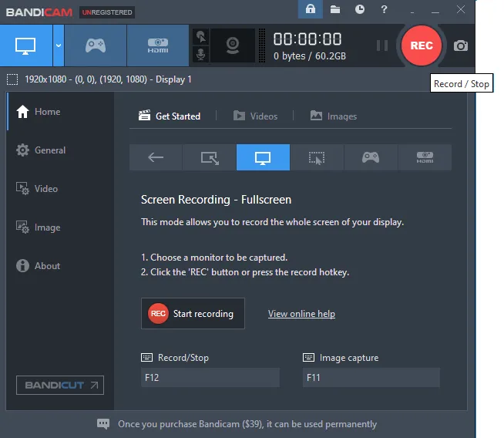Click the purchase Bandicam message at bottom
This screenshot has height=438, width=504.
[x=247, y=424]
